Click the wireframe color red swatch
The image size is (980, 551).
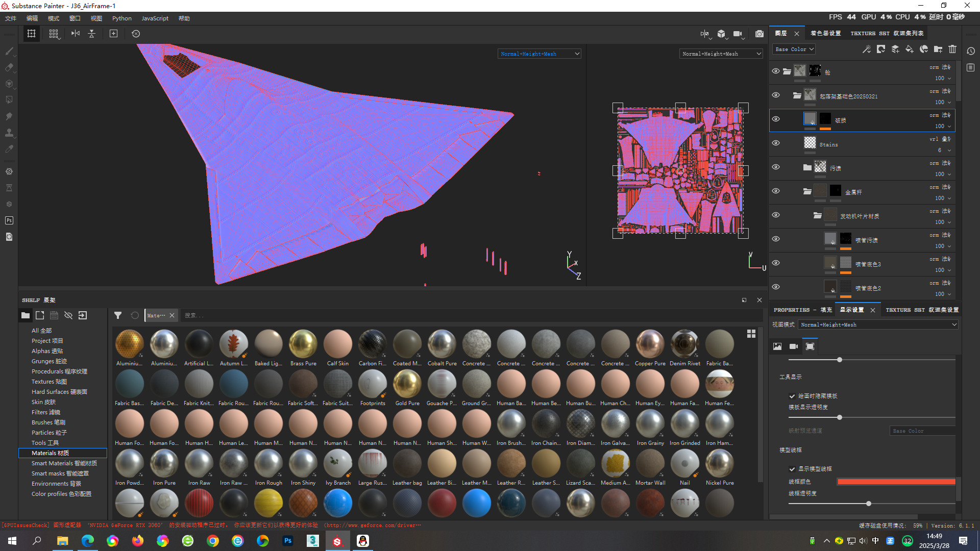coord(896,482)
